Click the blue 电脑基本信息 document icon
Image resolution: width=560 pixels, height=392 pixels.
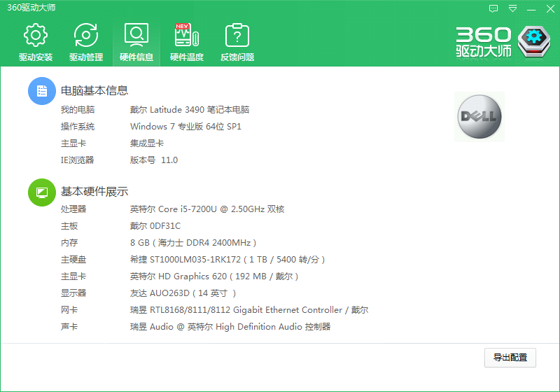(x=42, y=91)
